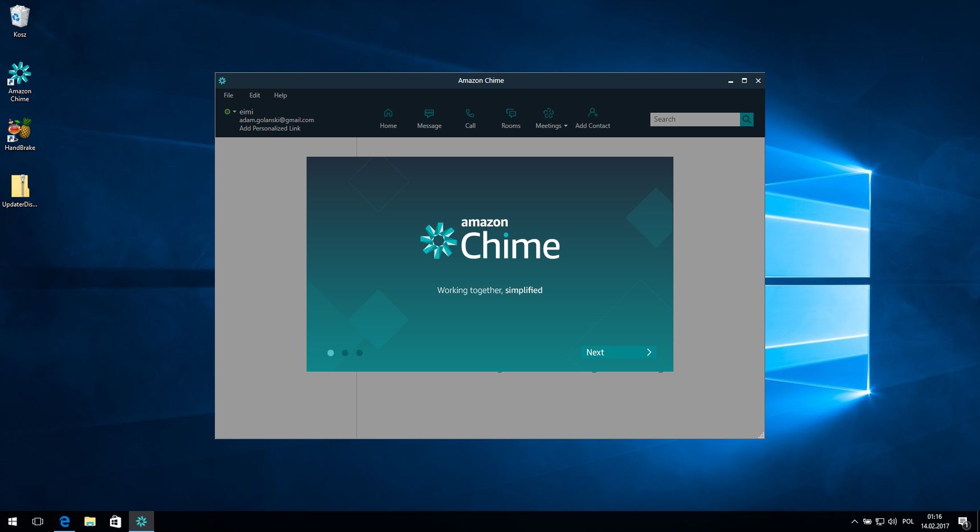Open the Help menu
The width and height of the screenshot is (980, 532).
pos(280,95)
